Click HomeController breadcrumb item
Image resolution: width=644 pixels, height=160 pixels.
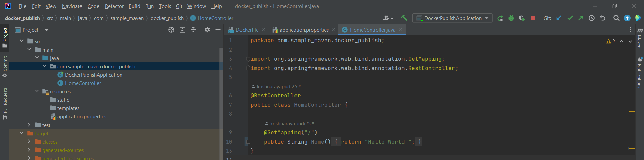tap(212, 18)
